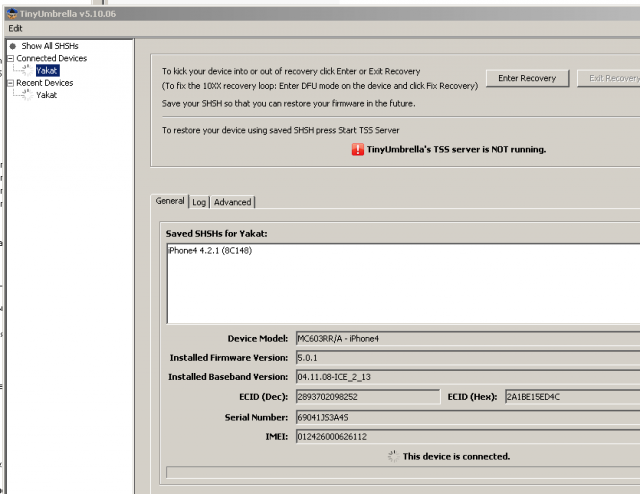Click the 'Start TSS Server' instruction line
This screenshot has height=494, width=640.
pyautogui.click(x=280, y=130)
